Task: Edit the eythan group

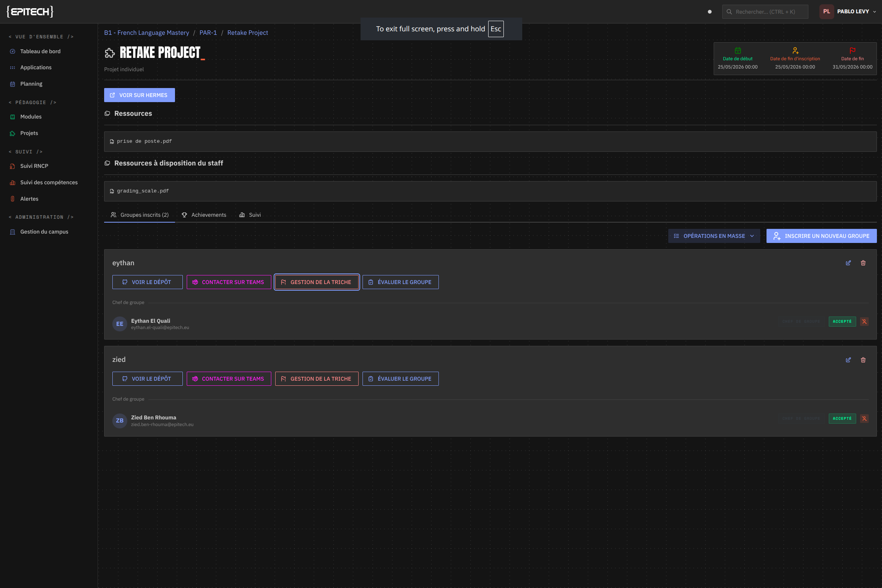Action: click(x=848, y=263)
